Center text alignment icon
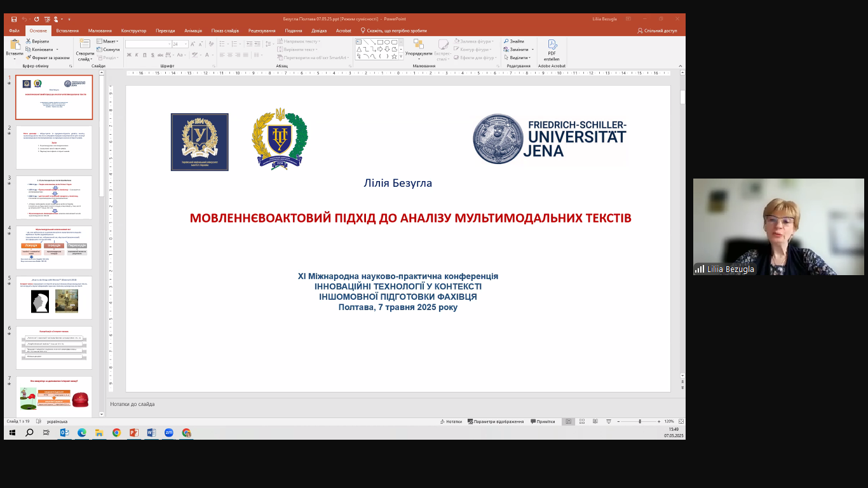The width and height of the screenshot is (868, 488). coord(230,55)
